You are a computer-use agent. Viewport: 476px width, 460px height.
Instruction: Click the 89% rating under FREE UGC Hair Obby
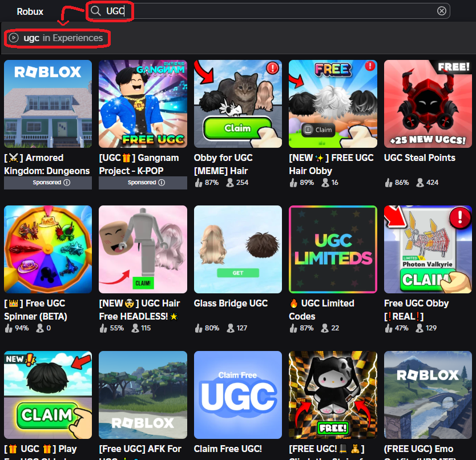pos(307,183)
